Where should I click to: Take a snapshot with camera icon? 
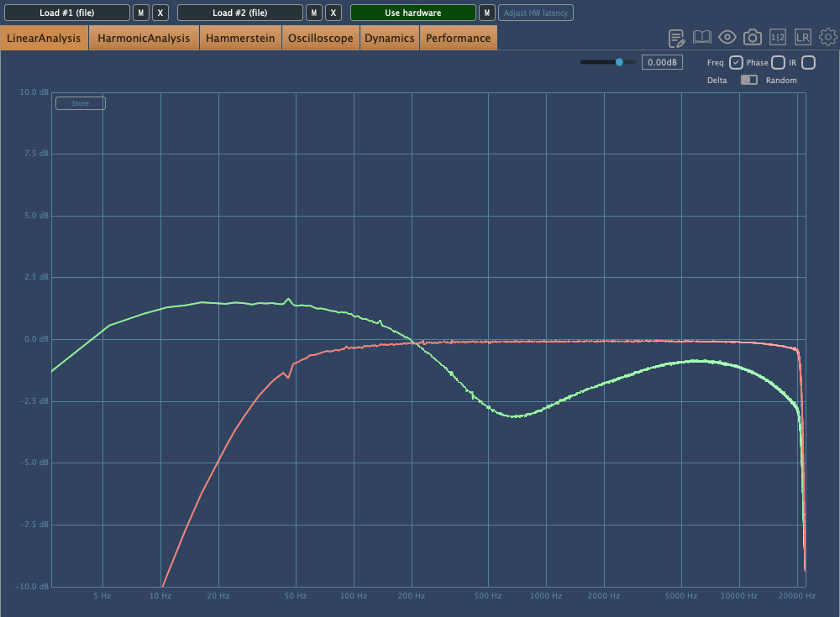pos(753,38)
